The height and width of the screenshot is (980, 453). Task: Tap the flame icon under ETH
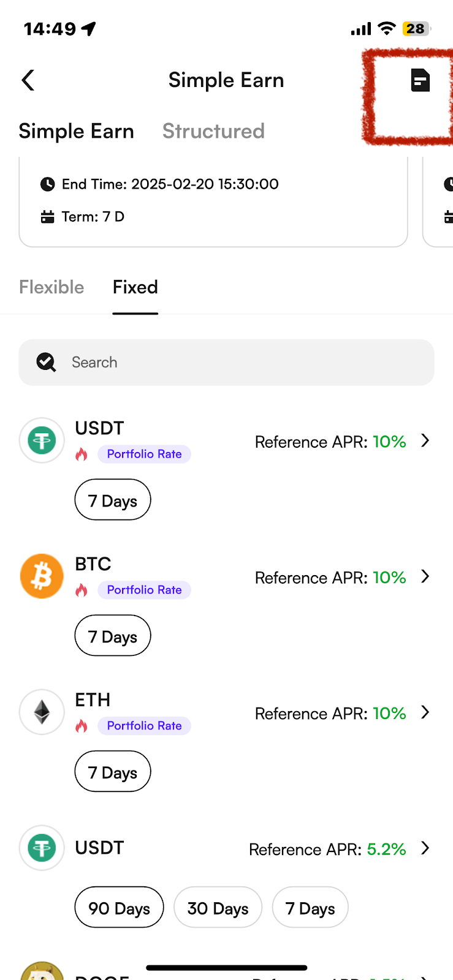point(82,726)
